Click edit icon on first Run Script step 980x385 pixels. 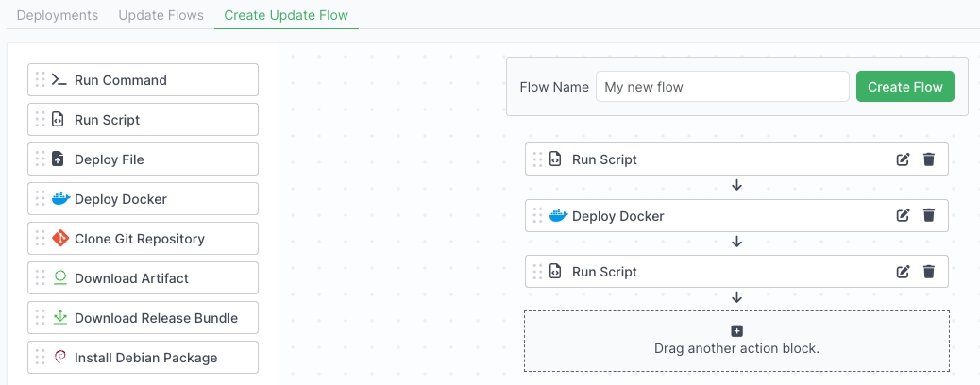[903, 159]
